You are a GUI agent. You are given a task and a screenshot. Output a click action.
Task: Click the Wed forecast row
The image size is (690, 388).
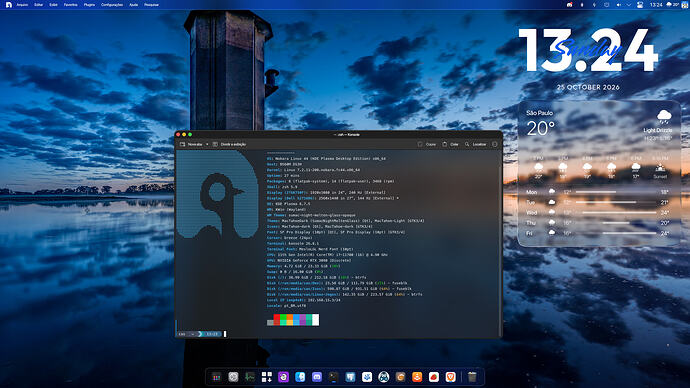(598, 212)
